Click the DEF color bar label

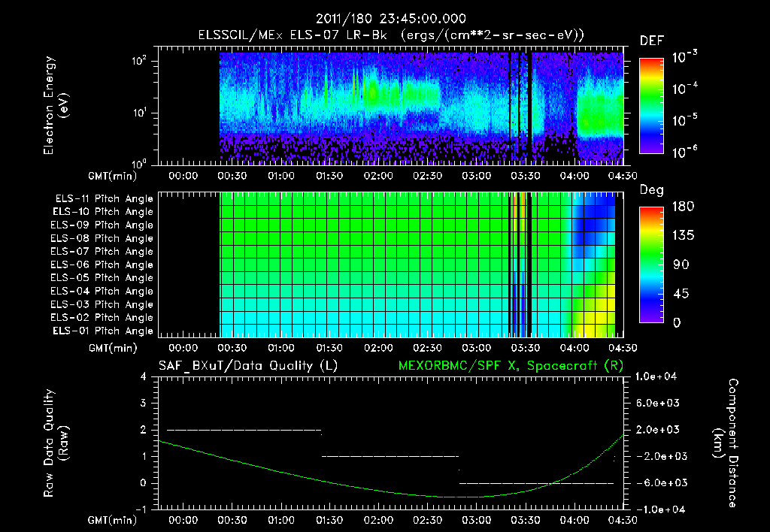652,41
